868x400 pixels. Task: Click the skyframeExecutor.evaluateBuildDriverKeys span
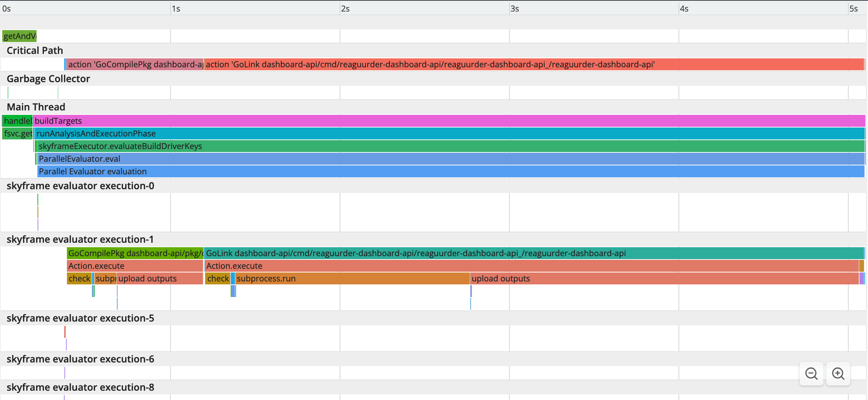(451, 146)
